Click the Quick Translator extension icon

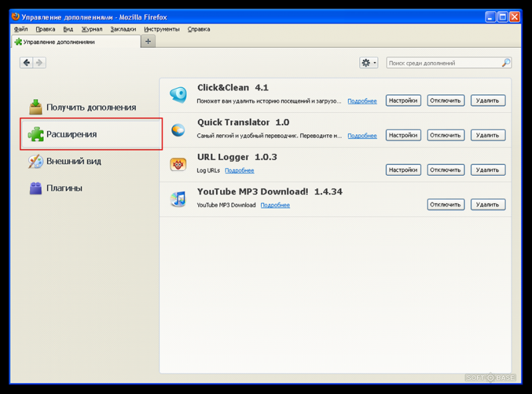178,130
